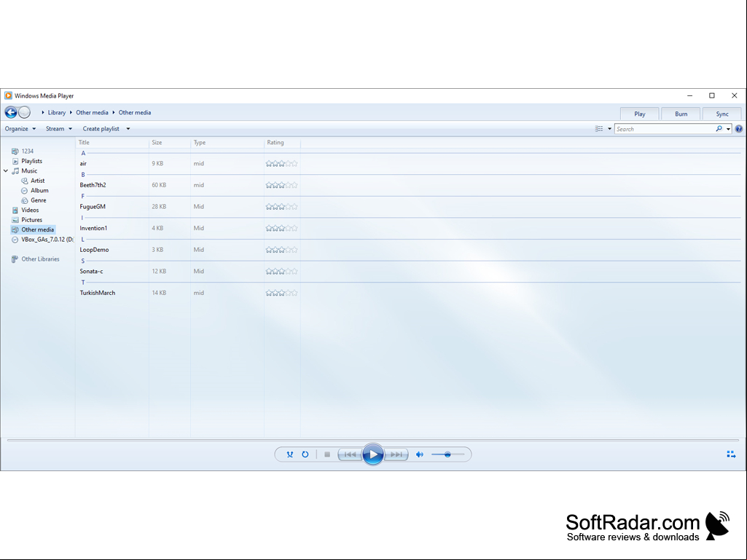
Task: Switch to the Play tab
Action: (x=639, y=114)
